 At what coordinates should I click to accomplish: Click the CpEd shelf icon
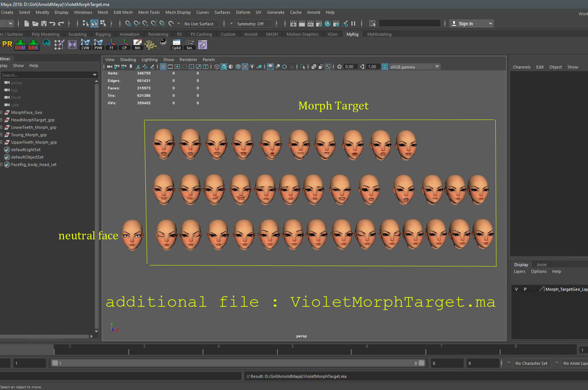[x=176, y=45]
